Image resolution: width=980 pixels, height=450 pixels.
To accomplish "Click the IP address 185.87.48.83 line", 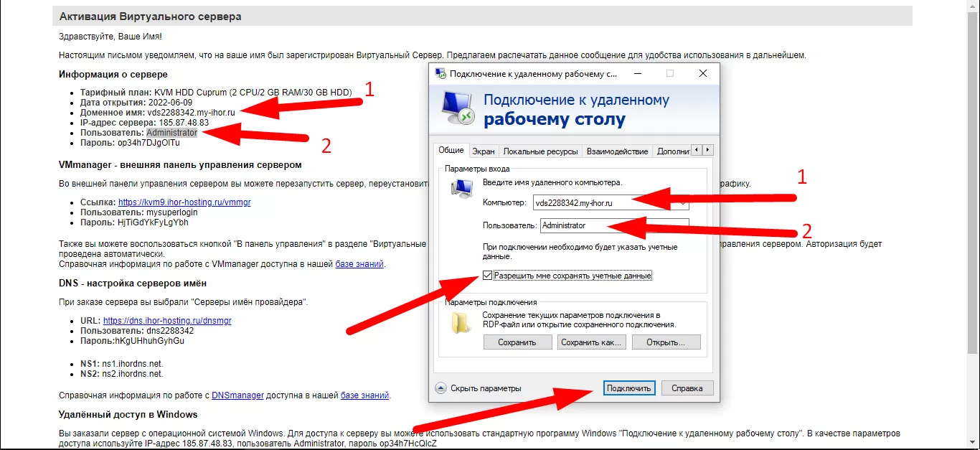I will pos(144,123).
